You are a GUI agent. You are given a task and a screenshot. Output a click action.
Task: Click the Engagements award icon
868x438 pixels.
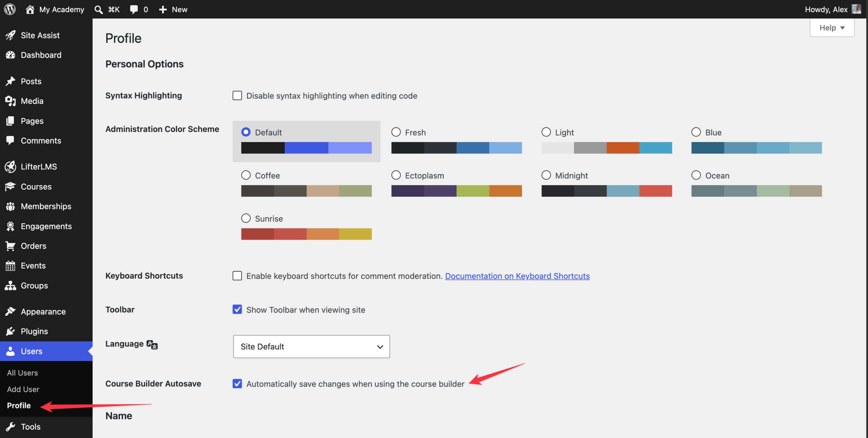point(11,226)
